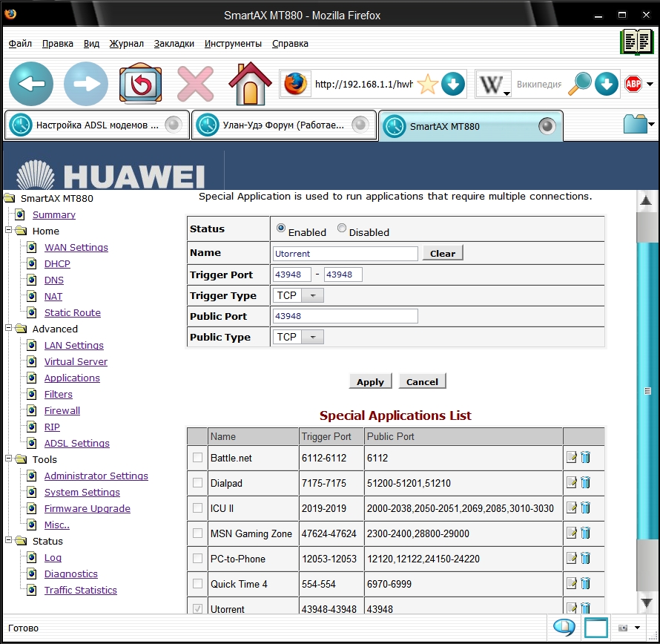Delete the Dialpad entry with trash icon

585,483
